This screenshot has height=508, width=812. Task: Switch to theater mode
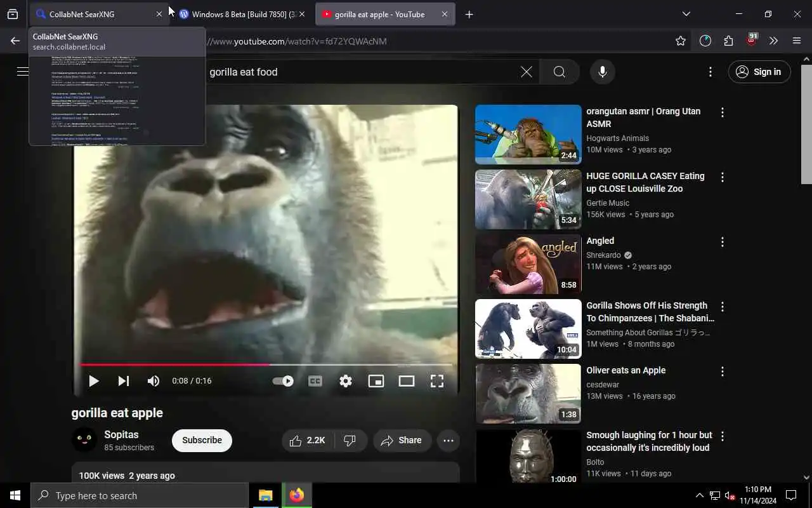point(407,381)
